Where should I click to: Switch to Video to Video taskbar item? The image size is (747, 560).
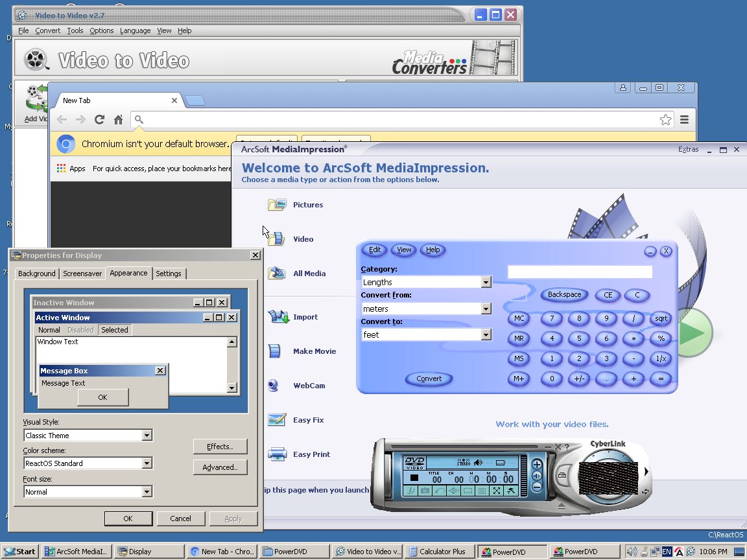coord(368,552)
